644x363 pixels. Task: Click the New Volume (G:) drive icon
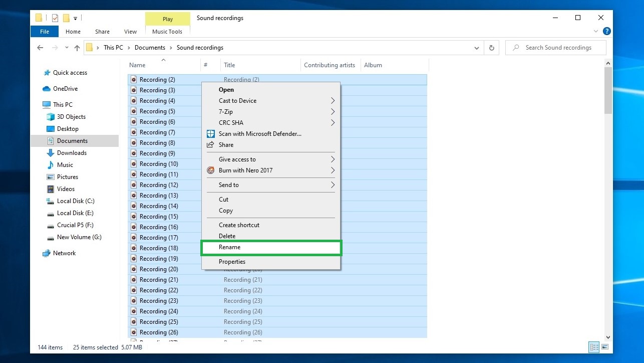[51, 237]
